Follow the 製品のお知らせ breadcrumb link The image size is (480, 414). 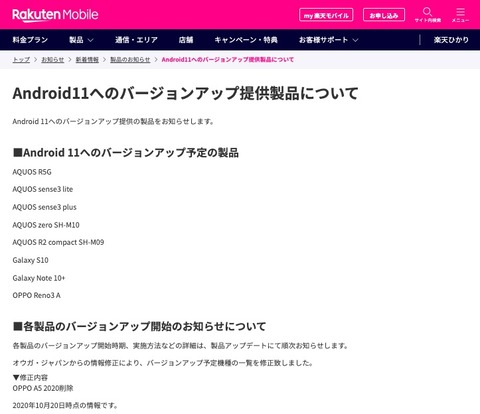point(130,60)
